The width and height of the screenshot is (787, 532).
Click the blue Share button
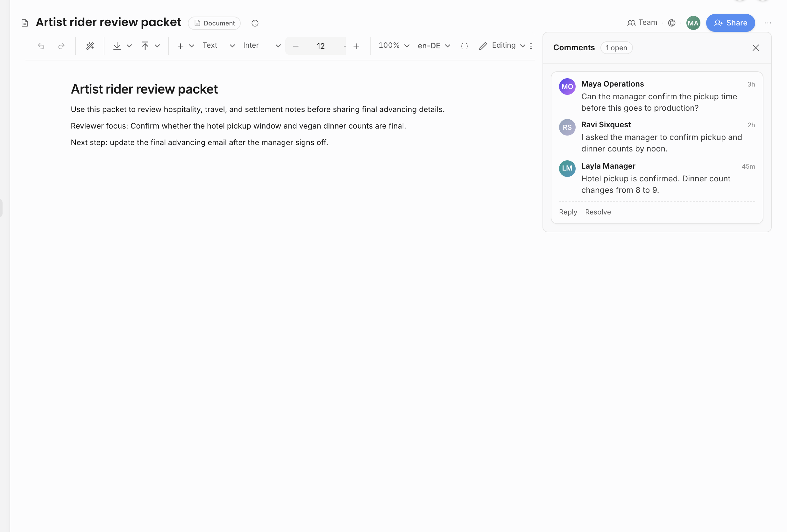coord(730,23)
